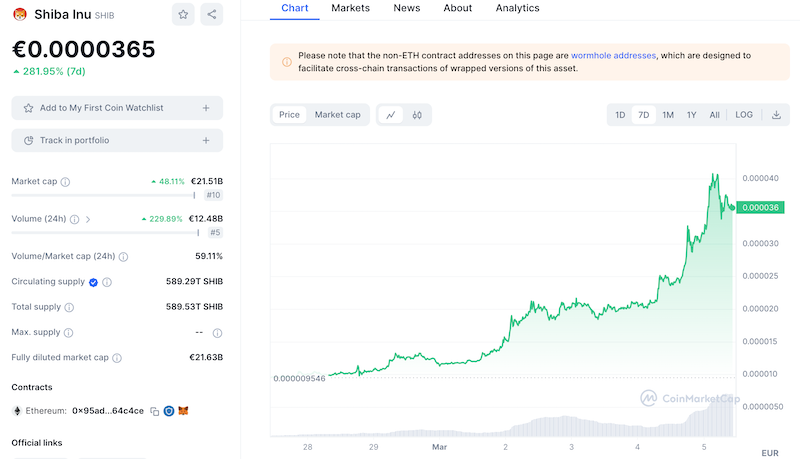Viewport: 800px width, 459px height.
Task: Click the 589.29T SHIB circulating supply
Action: 194,282
